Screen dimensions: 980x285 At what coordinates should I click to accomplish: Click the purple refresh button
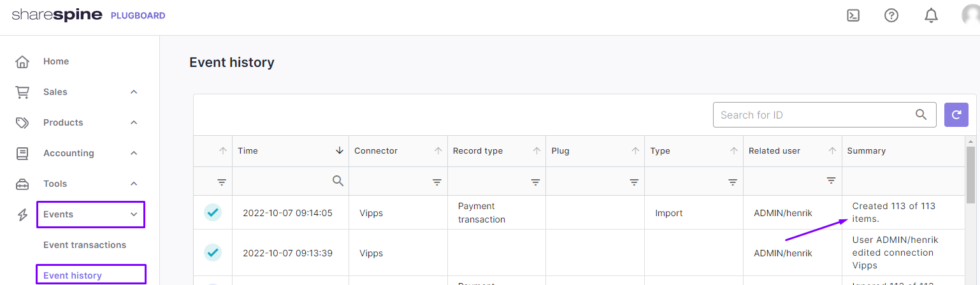tap(956, 115)
